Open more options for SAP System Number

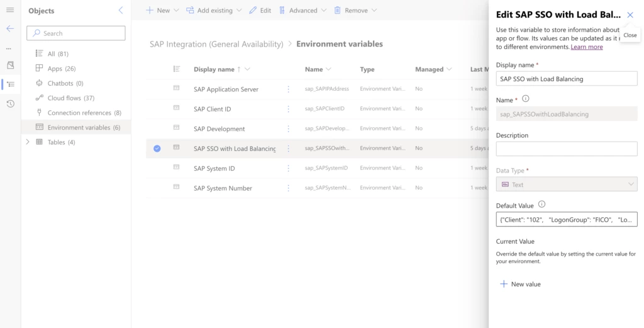tap(289, 188)
